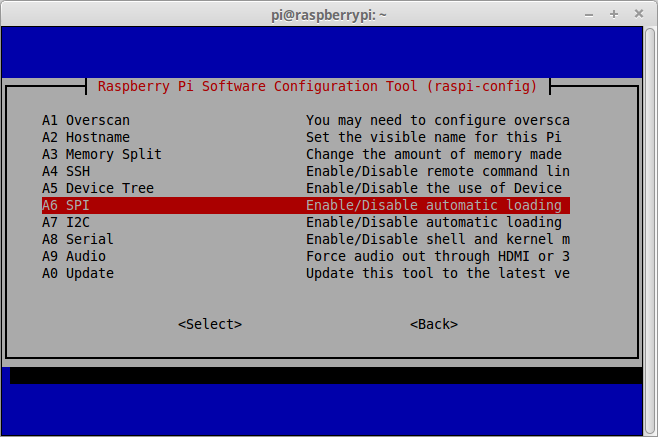Close the pi@raspberrypi terminal window

(x=639, y=14)
